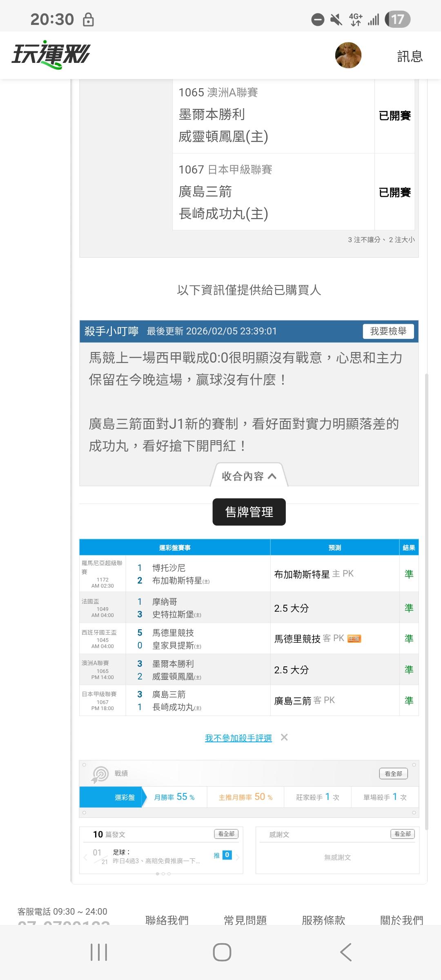Open the user avatar profile picture
441x980 pixels.
pyautogui.click(x=348, y=55)
